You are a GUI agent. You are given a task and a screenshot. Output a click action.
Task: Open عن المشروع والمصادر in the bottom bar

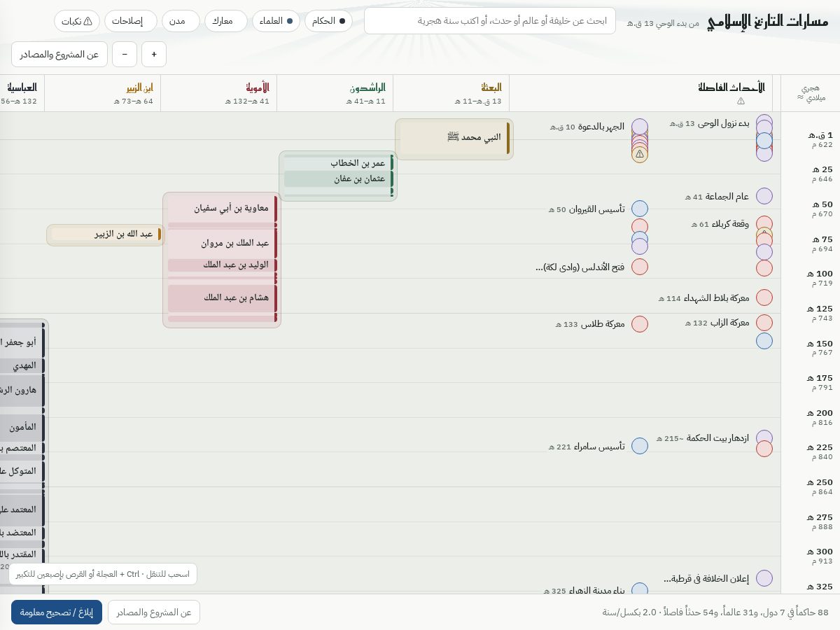click(x=154, y=612)
